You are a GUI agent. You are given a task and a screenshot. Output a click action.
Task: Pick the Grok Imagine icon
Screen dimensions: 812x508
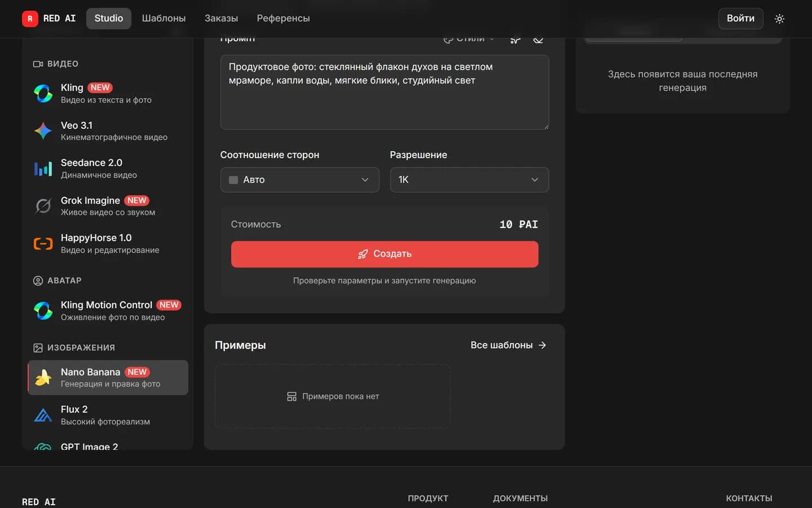click(43, 206)
